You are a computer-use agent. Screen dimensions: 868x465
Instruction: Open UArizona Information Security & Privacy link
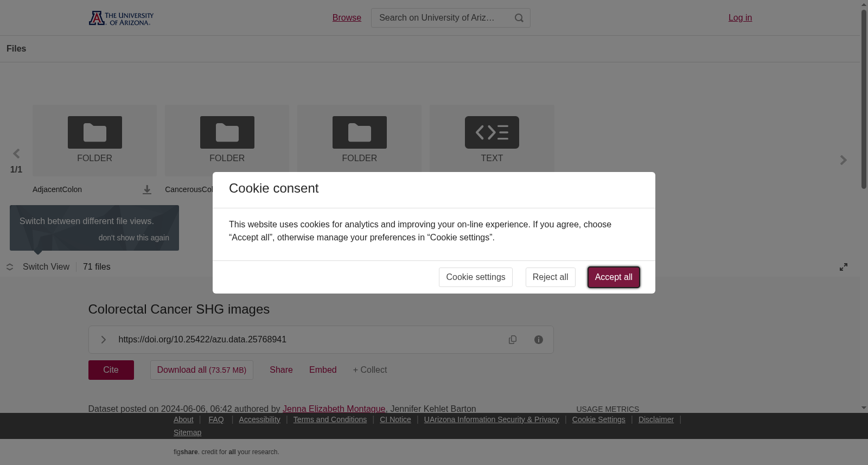492,419
